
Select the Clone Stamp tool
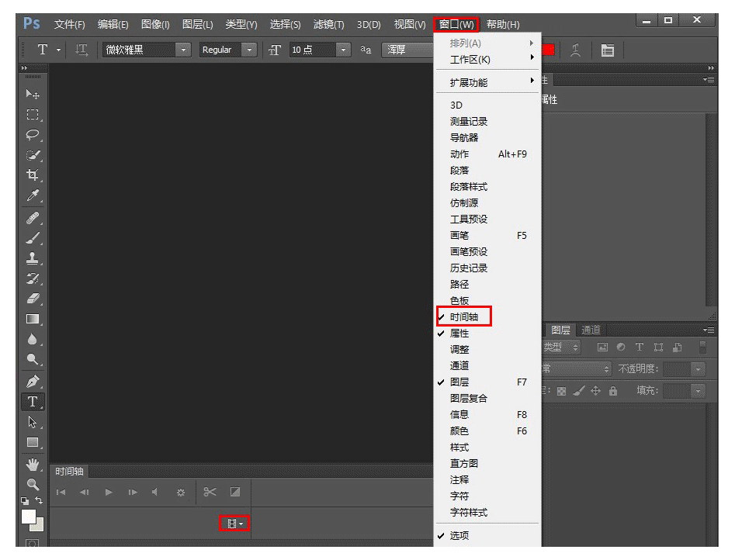click(x=33, y=258)
